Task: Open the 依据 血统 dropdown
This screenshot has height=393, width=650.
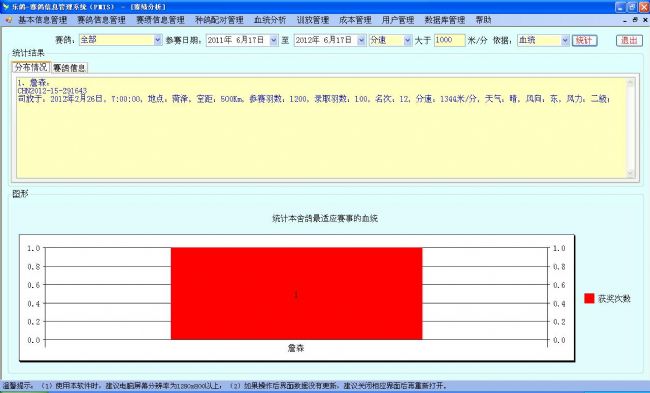Action: tap(565, 40)
